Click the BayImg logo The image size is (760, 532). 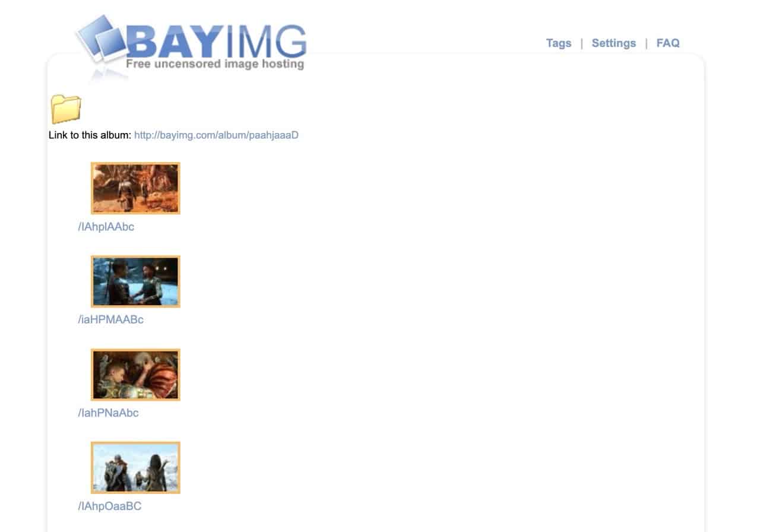click(x=191, y=47)
